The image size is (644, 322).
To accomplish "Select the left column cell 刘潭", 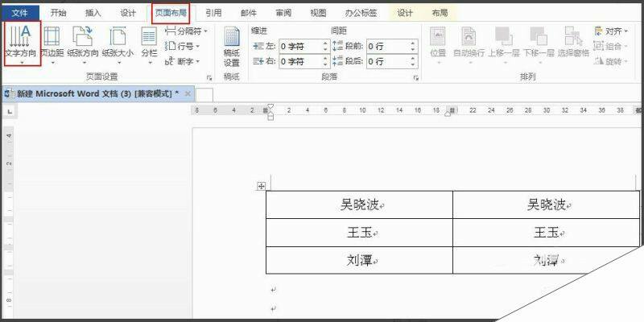I will coord(359,260).
